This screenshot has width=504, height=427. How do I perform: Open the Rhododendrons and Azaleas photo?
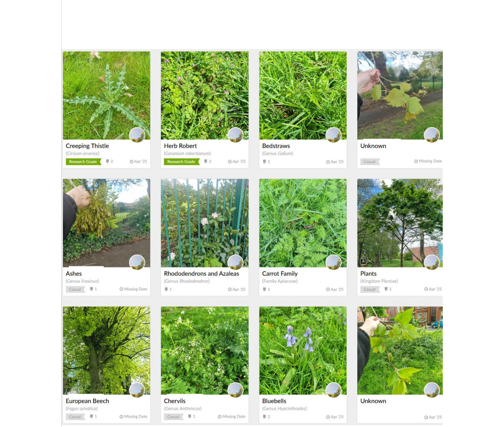(205, 223)
